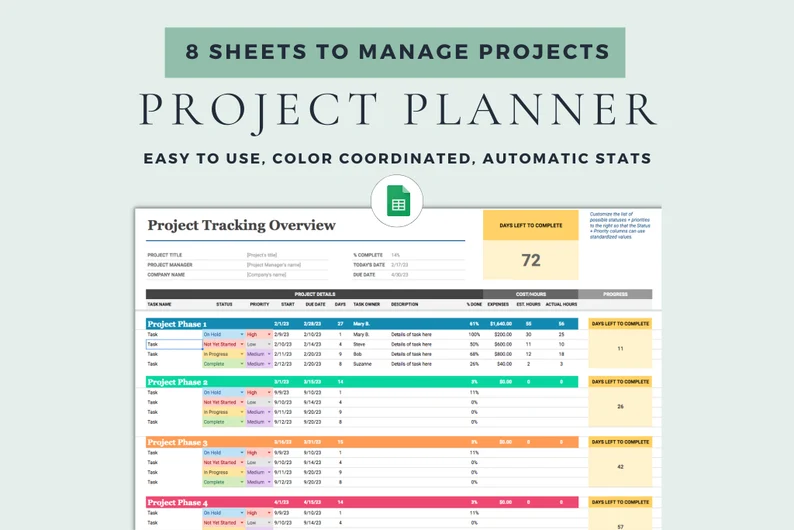Open the High priority dropdown in Project Phase 1
The width and height of the screenshot is (794, 530).
tap(269, 334)
